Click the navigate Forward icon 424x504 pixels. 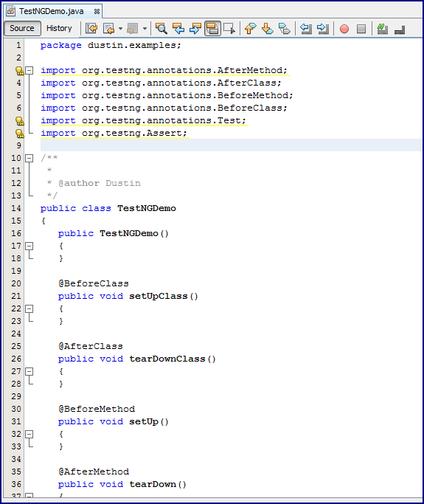pos(132,29)
